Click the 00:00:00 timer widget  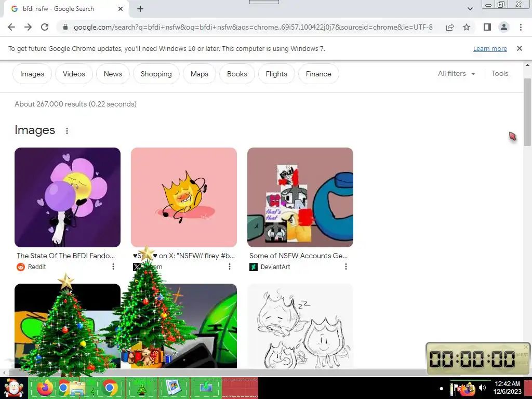click(x=478, y=358)
